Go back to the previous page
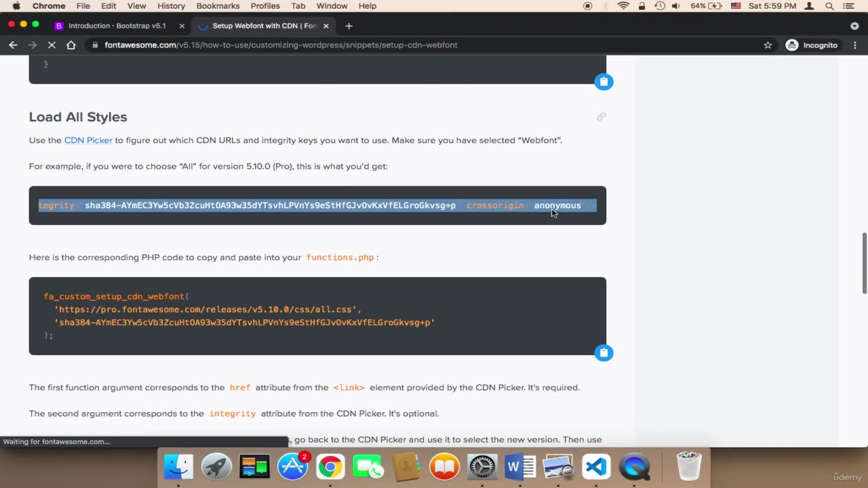868x488 pixels. [13, 45]
